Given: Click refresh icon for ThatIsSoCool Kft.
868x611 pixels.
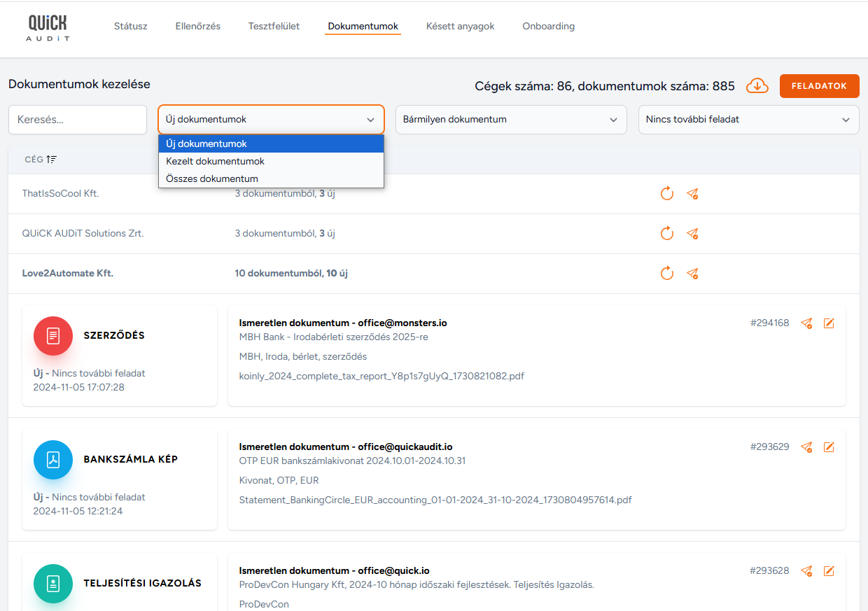Looking at the screenshot, I should pos(666,194).
